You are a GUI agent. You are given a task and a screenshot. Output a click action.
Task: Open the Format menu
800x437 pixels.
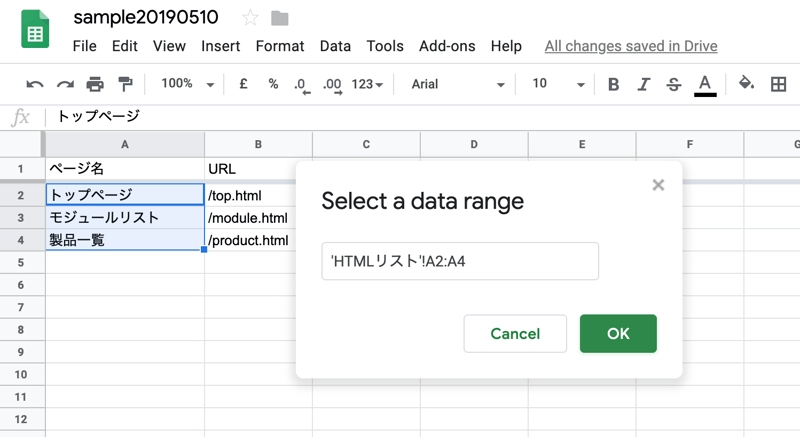(x=280, y=46)
